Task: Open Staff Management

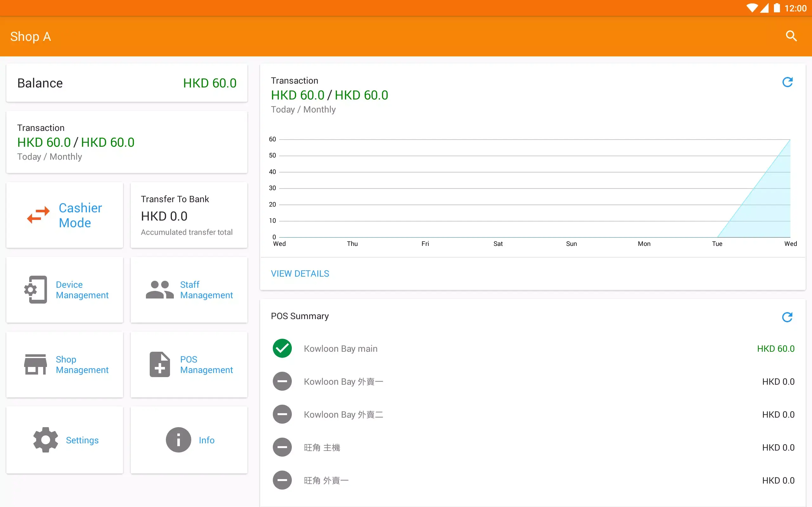Action: pos(189,290)
